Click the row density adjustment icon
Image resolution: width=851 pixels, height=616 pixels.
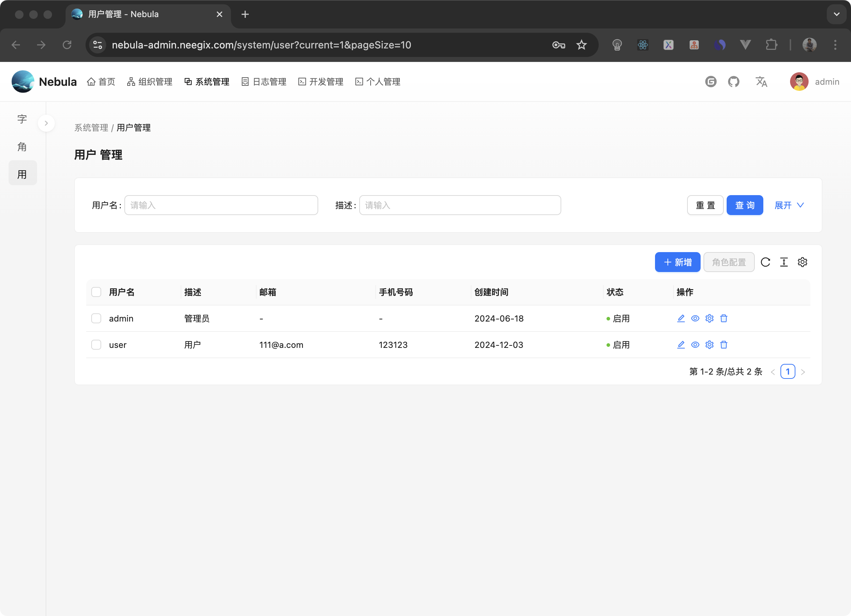[x=784, y=262]
